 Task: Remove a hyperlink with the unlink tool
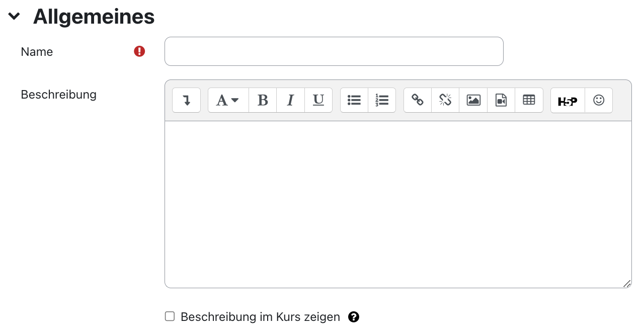(x=445, y=100)
